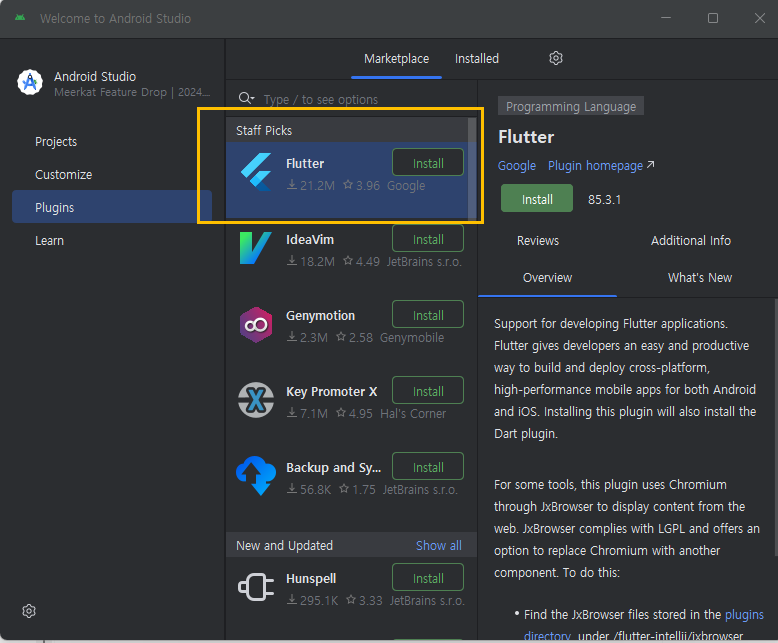Install Flutter from the list row
Viewport: 778px width, 643px height.
click(x=428, y=162)
